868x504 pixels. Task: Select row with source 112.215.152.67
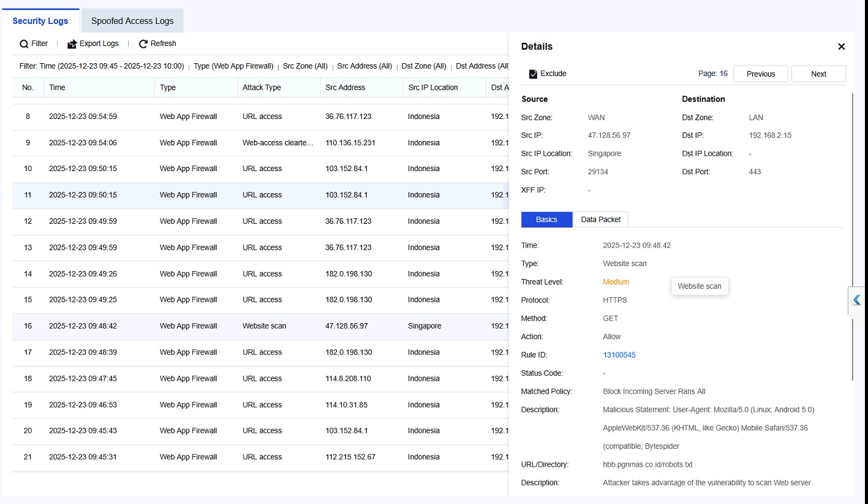(x=260, y=457)
